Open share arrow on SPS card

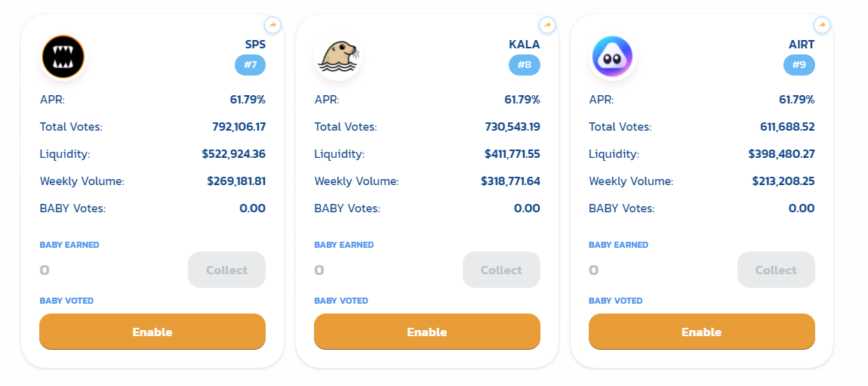coord(273,25)
